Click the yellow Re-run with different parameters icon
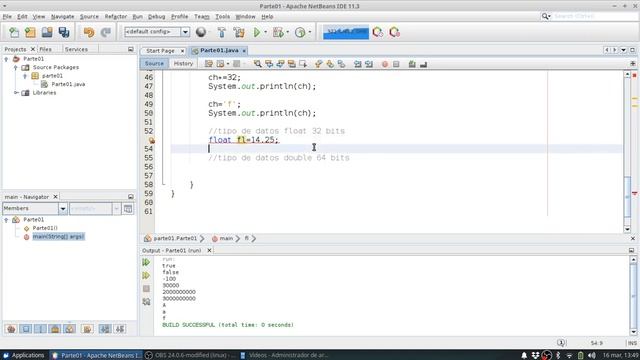The width and height of the screenshot is (640, 360). tap(146, 276)
